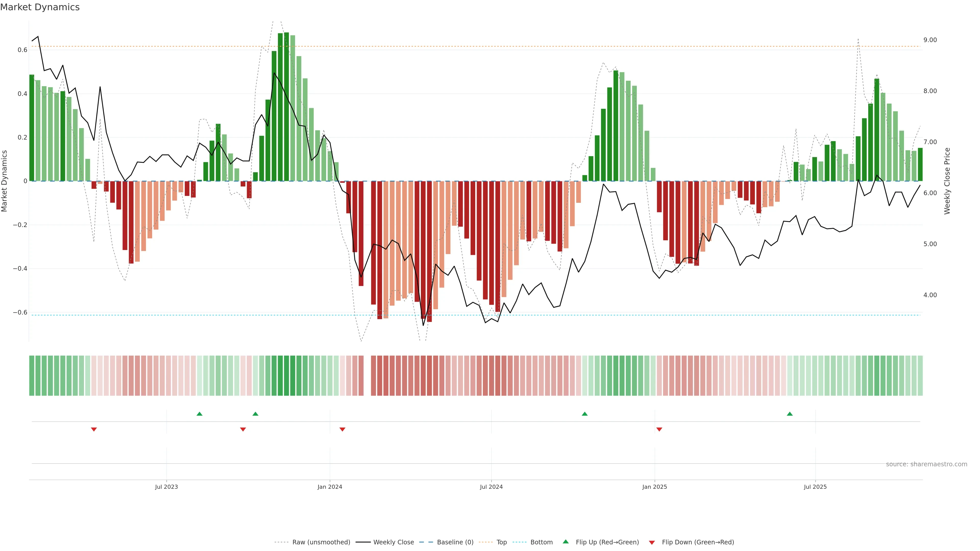The image size is (980, 551).
Task: Click the Weekly Close Price axis title
Action: [947, 181]
